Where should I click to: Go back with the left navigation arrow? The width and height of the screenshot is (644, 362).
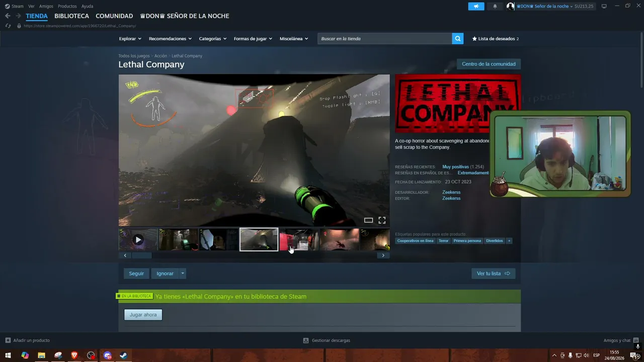click(8, 16)
